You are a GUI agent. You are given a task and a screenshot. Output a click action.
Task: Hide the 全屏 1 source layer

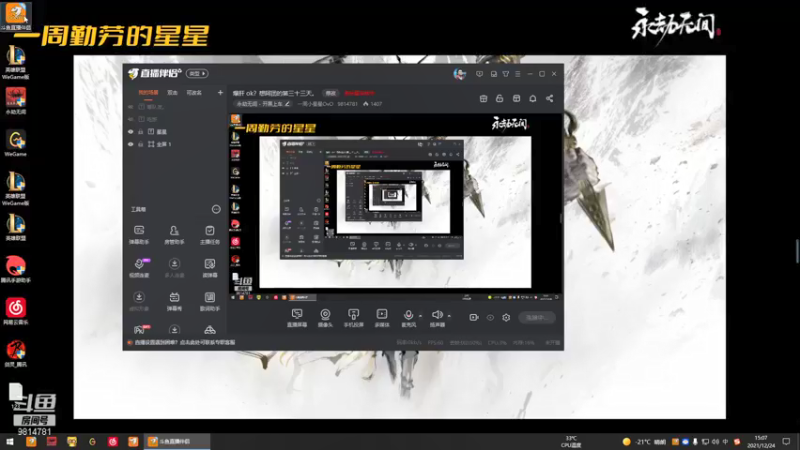(131, 144)
